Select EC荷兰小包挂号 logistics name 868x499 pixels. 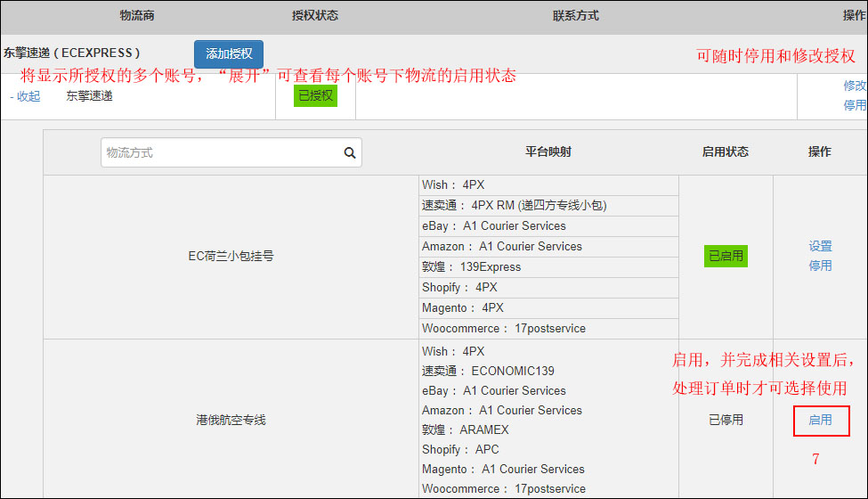tap(231, 256)
